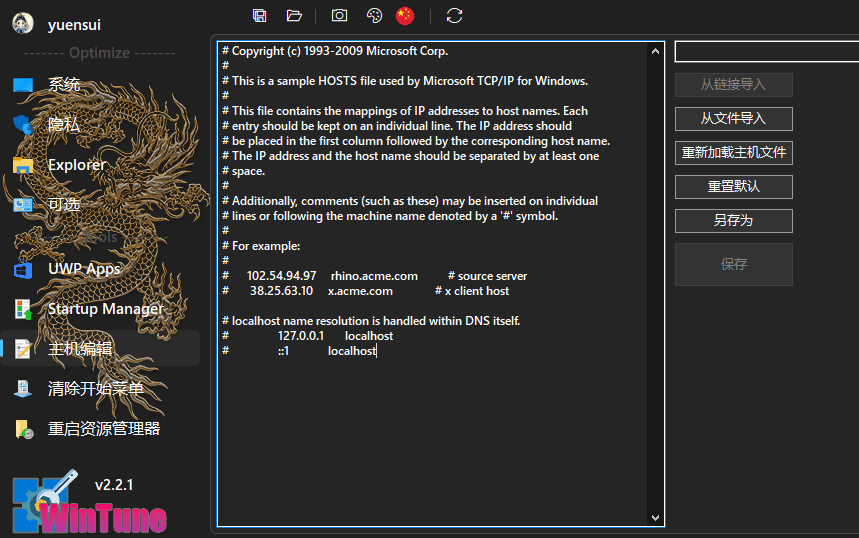Select UWP Apps in the sidebar
This screenshot has height=538, width=859.
click(84, 269)
